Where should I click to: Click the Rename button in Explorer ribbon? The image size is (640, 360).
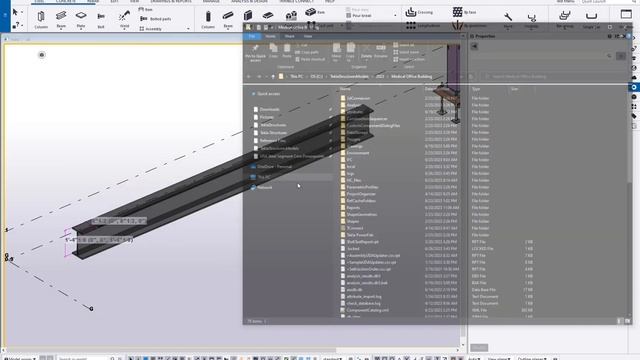coord(381,52)
